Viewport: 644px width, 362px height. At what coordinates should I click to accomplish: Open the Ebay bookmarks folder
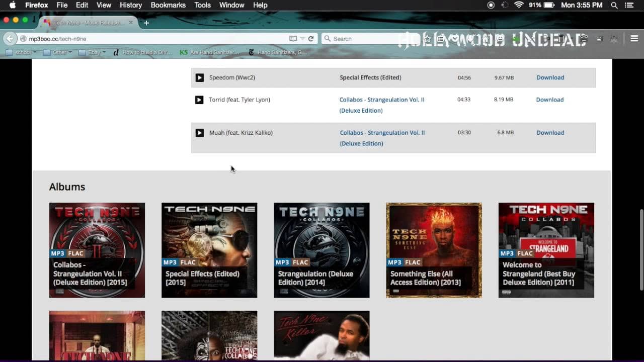pos(93,52)
